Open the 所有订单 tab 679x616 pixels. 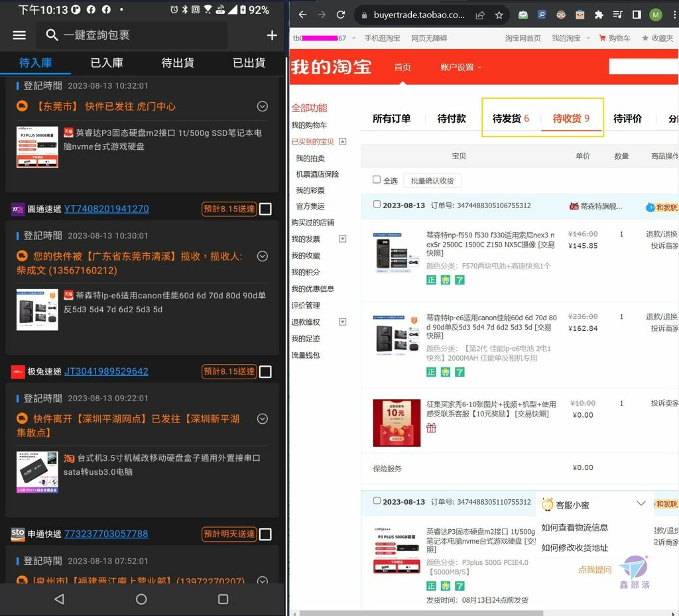pos(391,118)
